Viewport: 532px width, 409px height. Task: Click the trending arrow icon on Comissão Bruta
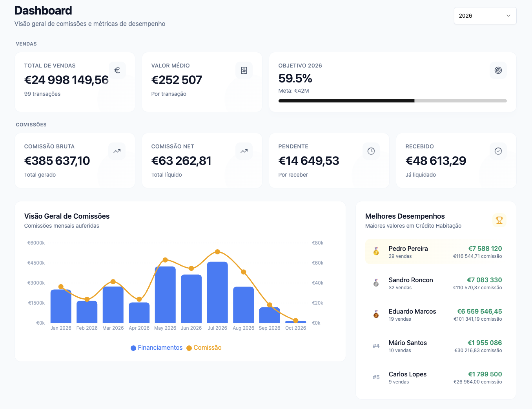[117, 151]
